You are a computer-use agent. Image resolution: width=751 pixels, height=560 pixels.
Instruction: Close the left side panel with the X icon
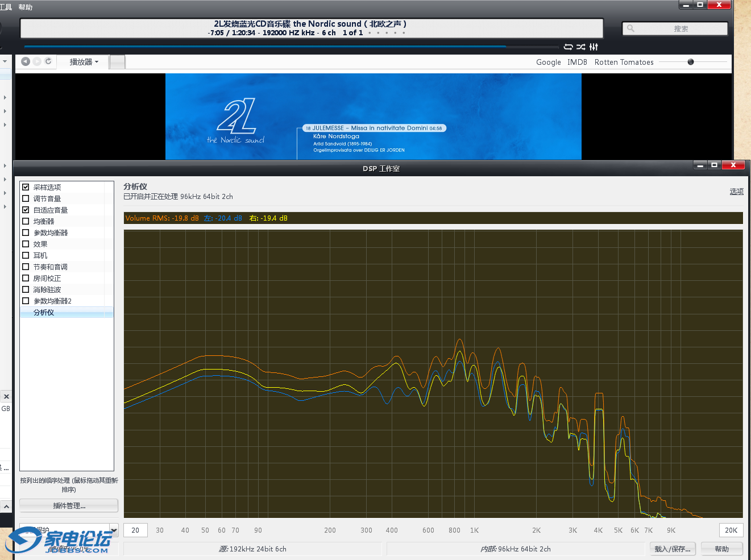click(x=6, y=396)
